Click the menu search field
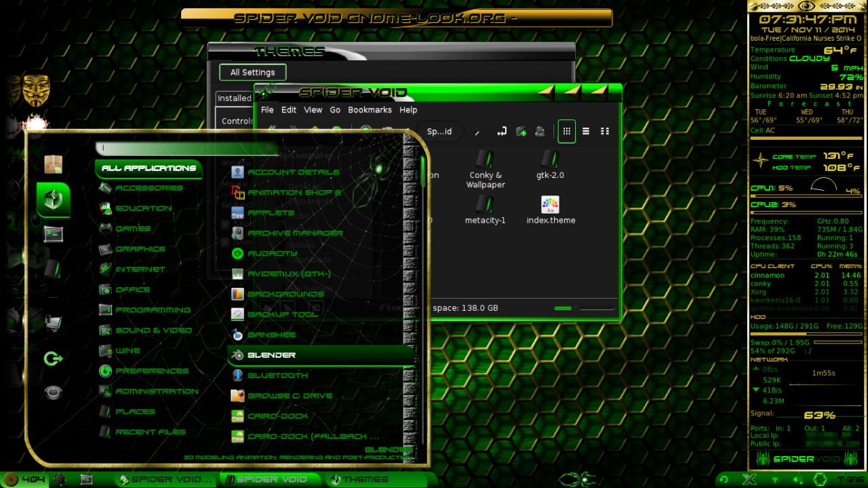868x488 pixels. click(186, 148)
